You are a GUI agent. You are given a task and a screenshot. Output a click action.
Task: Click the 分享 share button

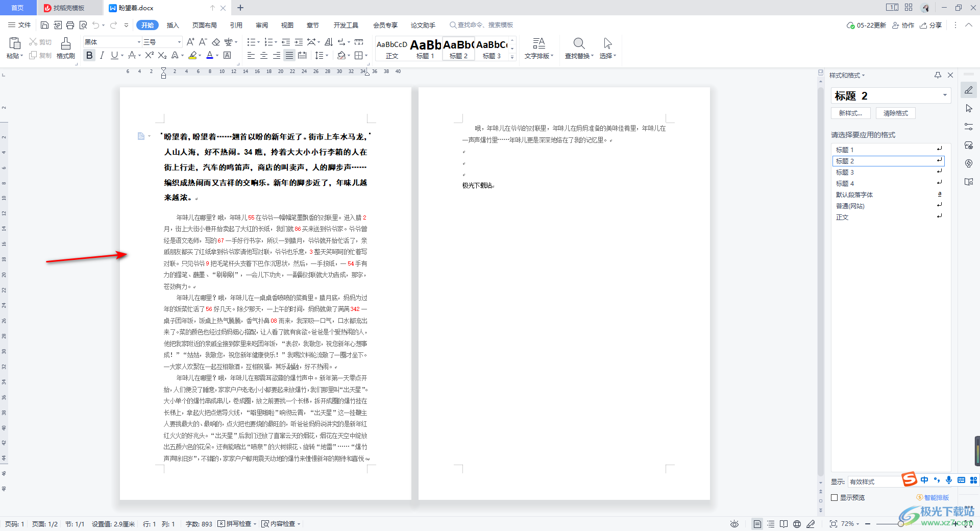tap(931, 25)
